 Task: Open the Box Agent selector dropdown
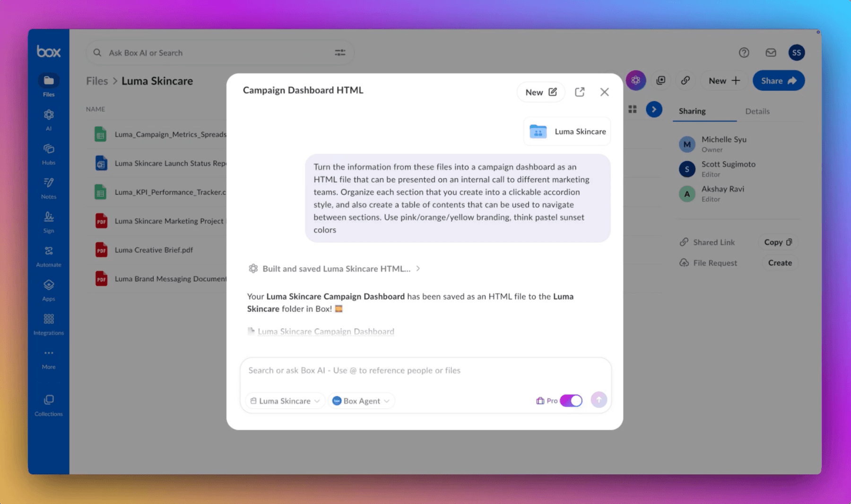point(361,401)
